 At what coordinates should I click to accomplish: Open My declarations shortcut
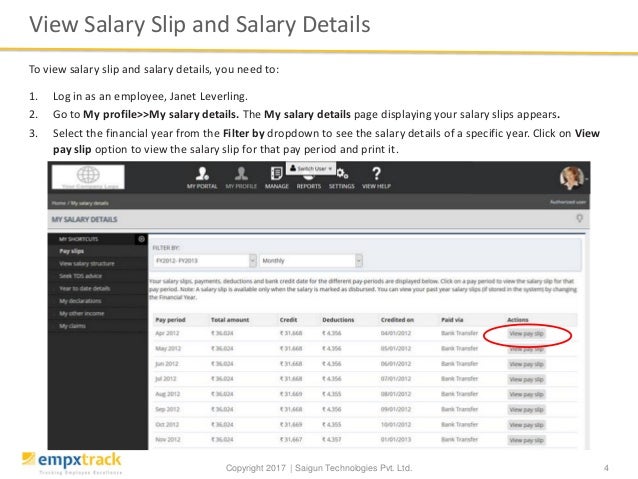coord(80,301)
